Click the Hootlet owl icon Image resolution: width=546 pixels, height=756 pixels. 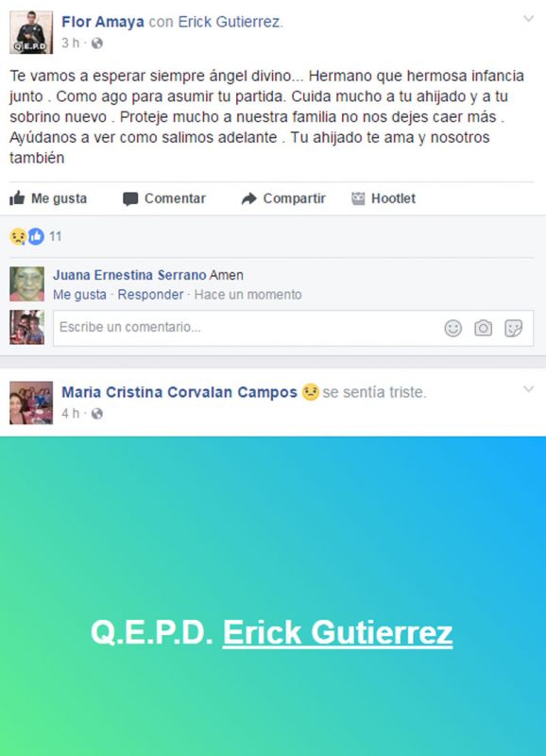pos(358,198)
